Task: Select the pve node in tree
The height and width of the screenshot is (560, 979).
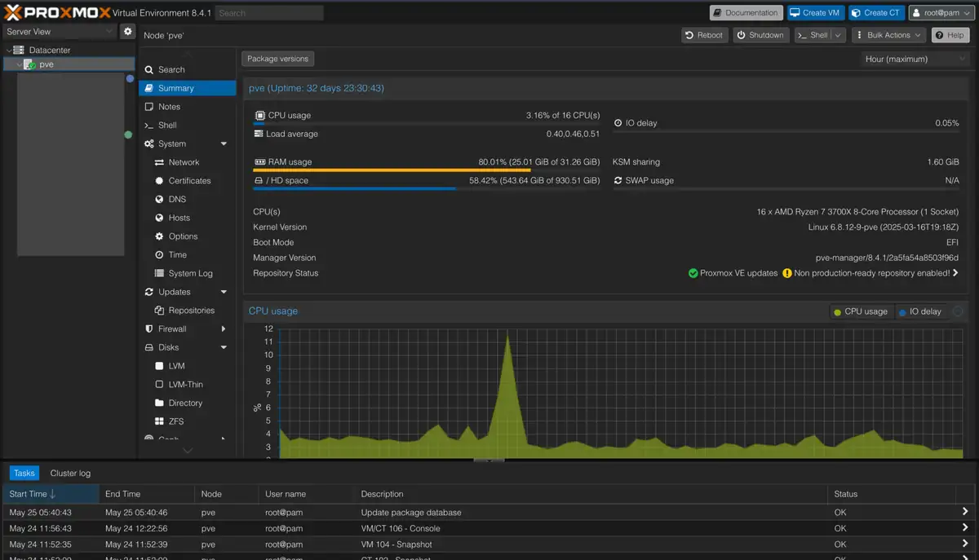Action: 47,64
